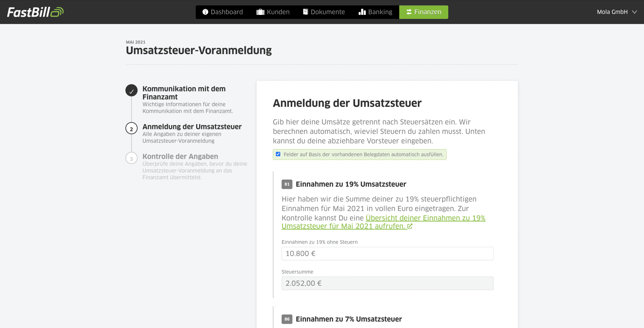Switch to the Dokumente tab
The height and width of the screenshot is (328, 644).
(x=324, y=12)
